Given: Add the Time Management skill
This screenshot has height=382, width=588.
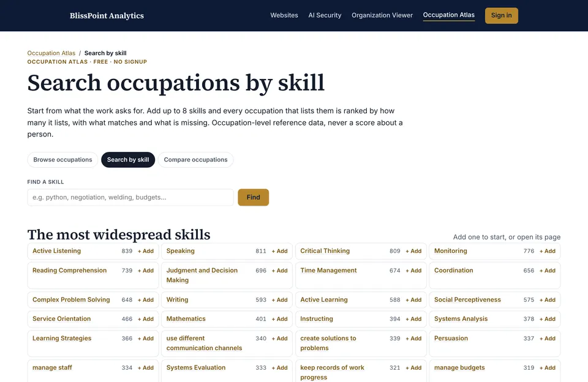Looking at the screenshot, I should 413,271.
